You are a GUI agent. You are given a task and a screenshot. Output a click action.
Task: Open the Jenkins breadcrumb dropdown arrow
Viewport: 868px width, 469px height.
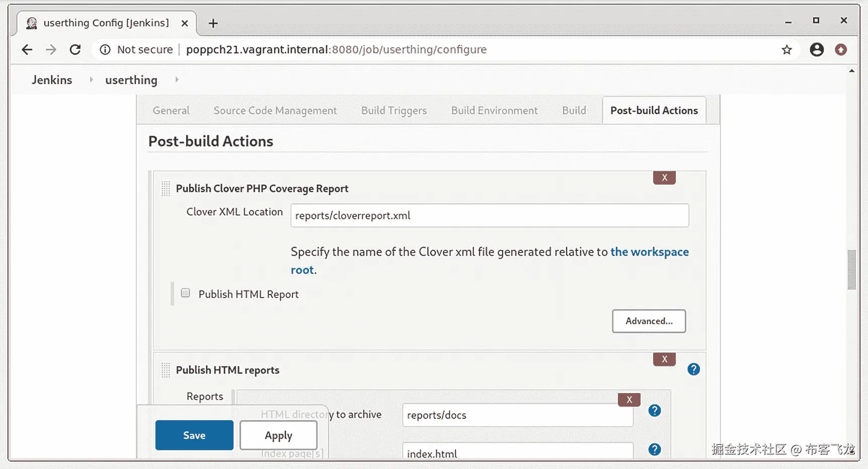[x=91, y=79]
